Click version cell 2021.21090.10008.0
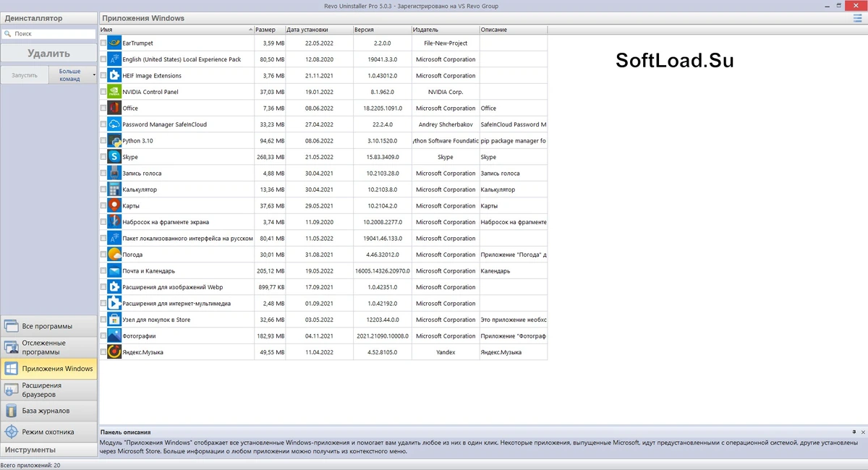868x470 pixels. point(382,336)
